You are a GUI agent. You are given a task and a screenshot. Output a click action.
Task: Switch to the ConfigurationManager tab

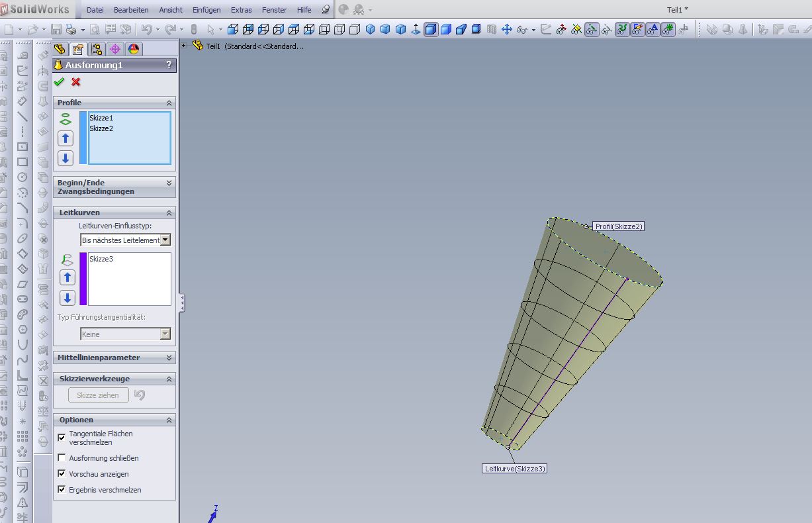click(97, 49)
